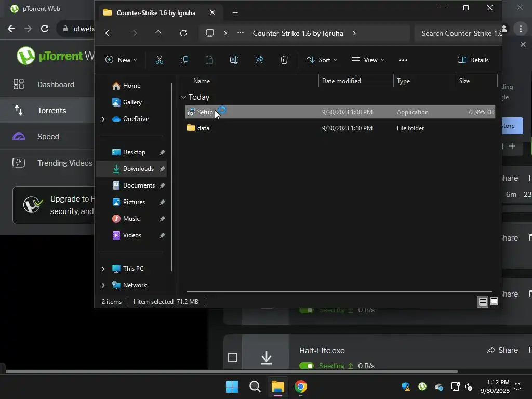This screenshot has height=399, width=532.
Task: Switch to details list view icon in status bar
Action: click(483, 301)
